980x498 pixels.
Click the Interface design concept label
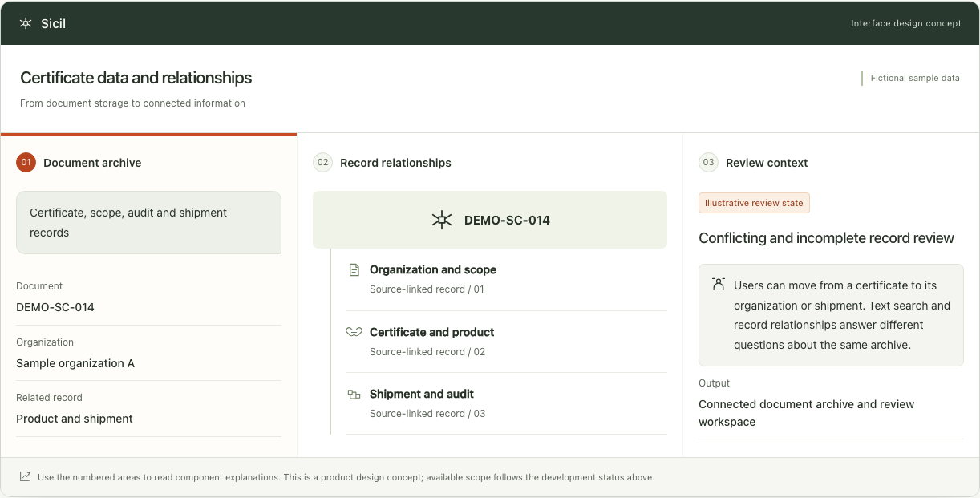[x=906, y=23]
